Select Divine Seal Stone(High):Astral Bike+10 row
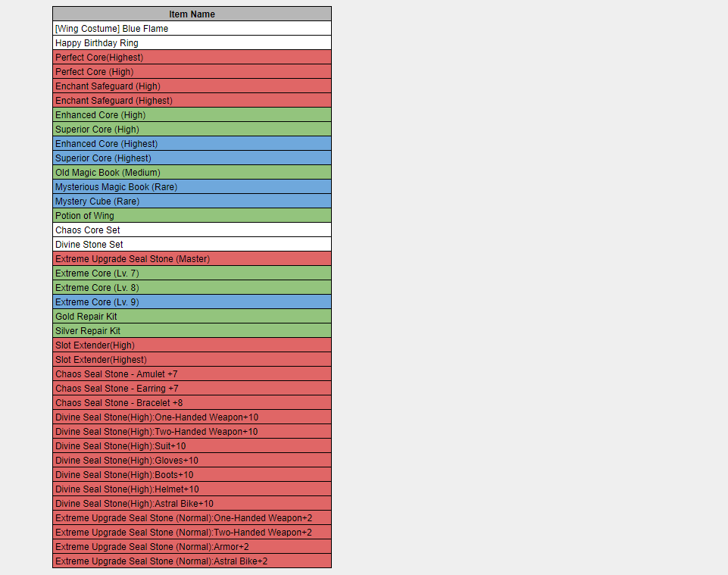728x575 pixels. (192, 504)
